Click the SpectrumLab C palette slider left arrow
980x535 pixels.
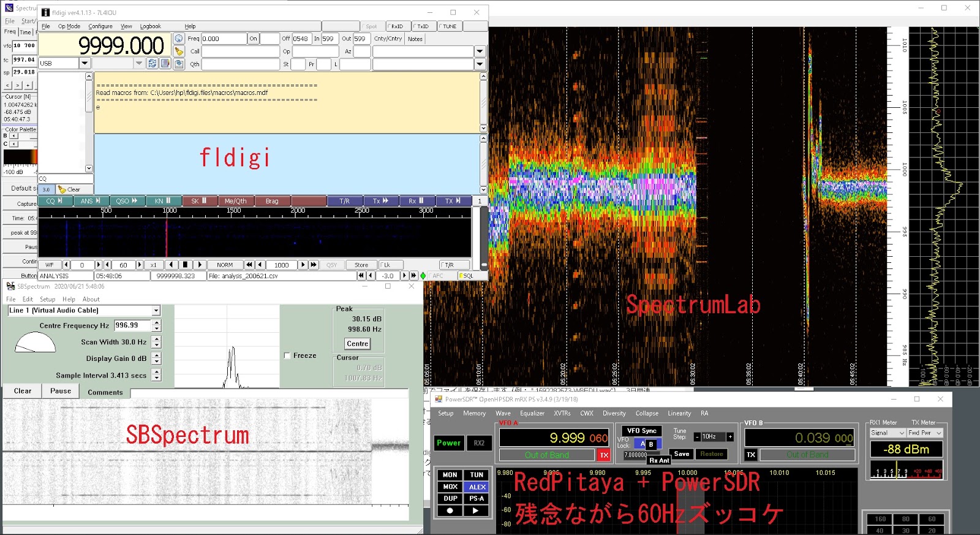13,144
